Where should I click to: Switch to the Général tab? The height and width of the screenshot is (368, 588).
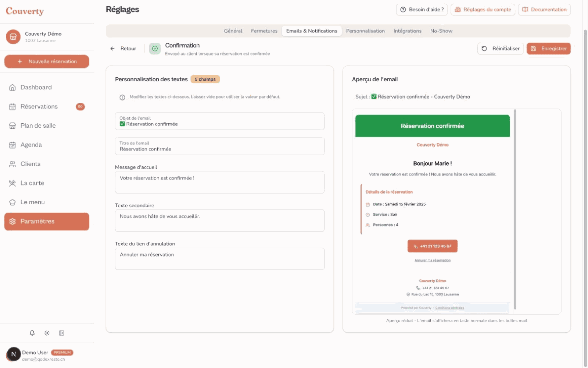click(233, 31)
